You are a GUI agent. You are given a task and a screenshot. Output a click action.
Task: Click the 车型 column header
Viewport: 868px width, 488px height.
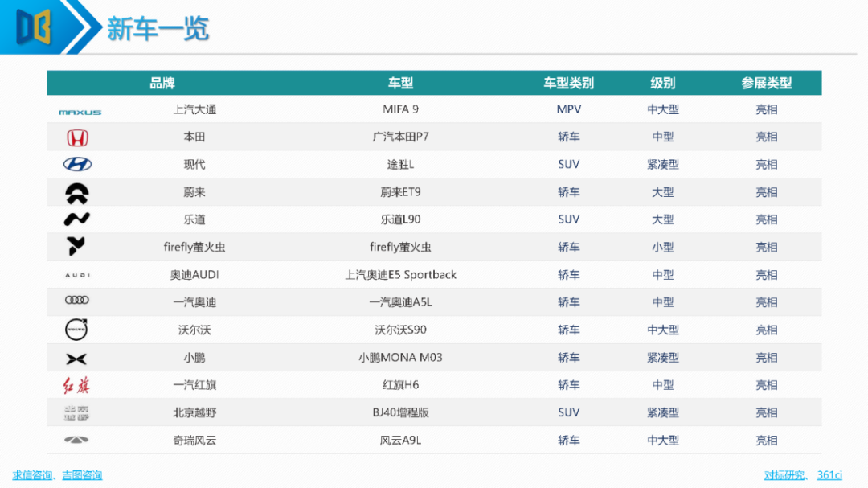click(x=400, y=83)
